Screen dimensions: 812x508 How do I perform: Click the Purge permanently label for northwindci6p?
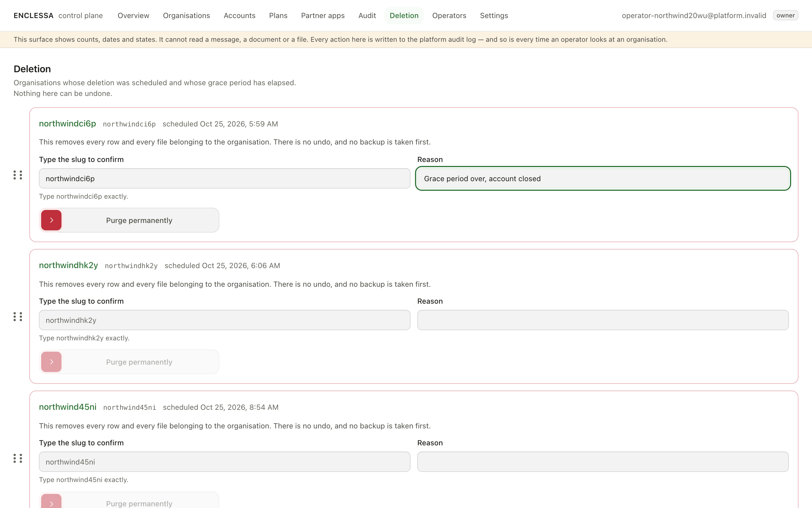(x=139, y=220)
